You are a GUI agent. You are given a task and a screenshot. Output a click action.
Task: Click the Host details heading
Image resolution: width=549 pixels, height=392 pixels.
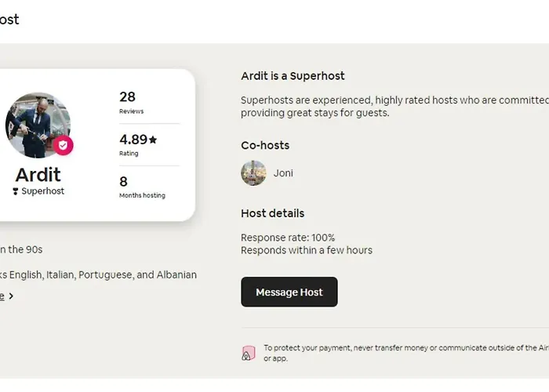(x=272, y=213)
